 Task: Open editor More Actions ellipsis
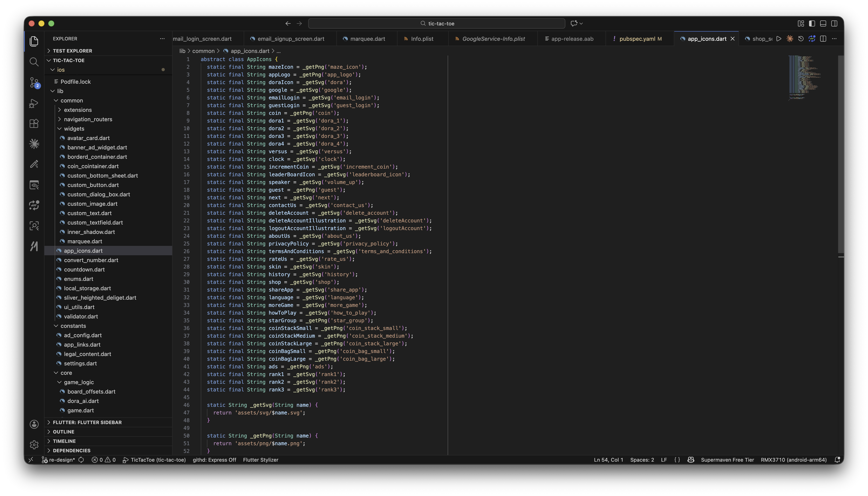834,39
